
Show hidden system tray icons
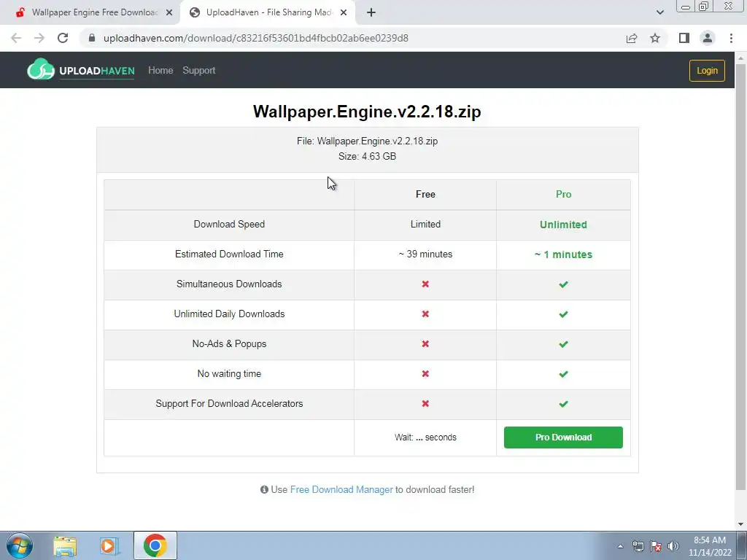pos(620,546)
